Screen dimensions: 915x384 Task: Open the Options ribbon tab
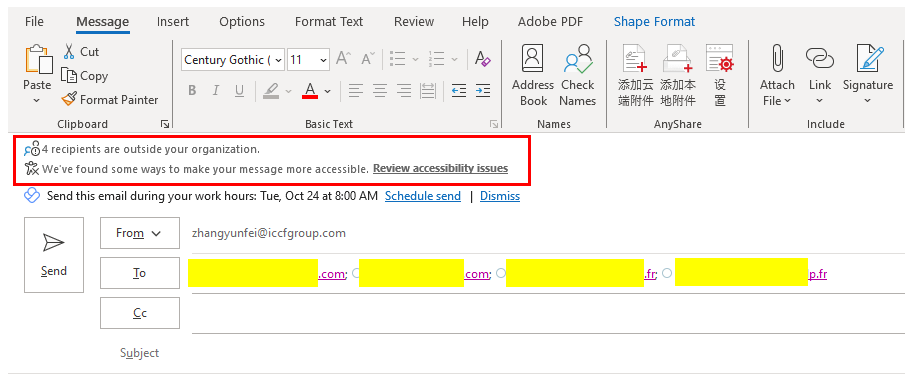tap(242, 22)
